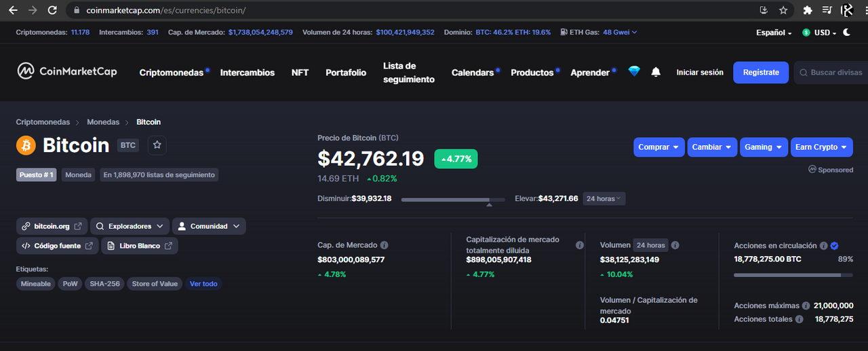Click info icon beside Capitalización totalmente diluida

point(580,245)
